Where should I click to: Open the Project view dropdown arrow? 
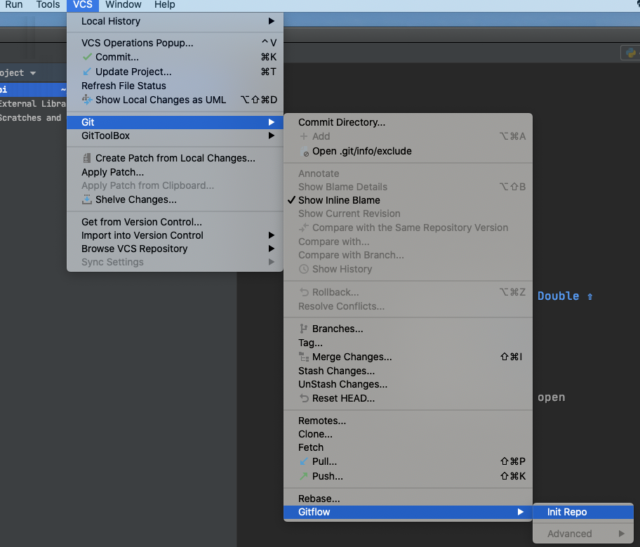pyautogui.click(x=33, y=73)
